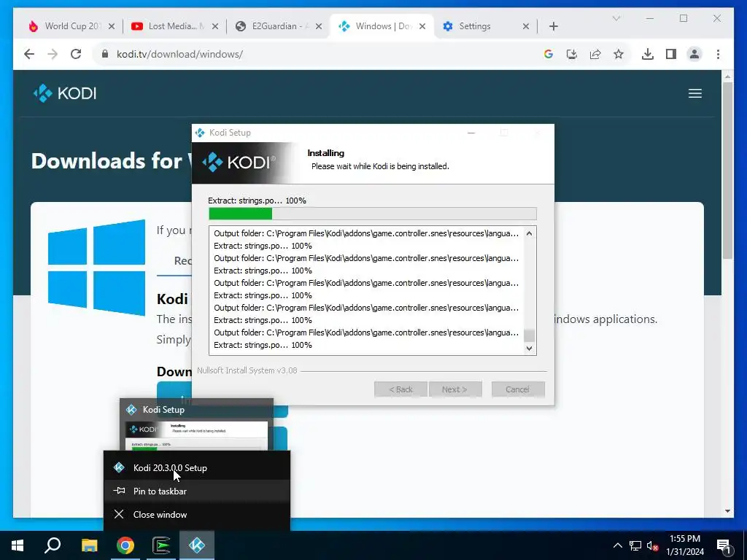Click the Kodi logo on website header
747x560 pixels.
tap(65, 93)
